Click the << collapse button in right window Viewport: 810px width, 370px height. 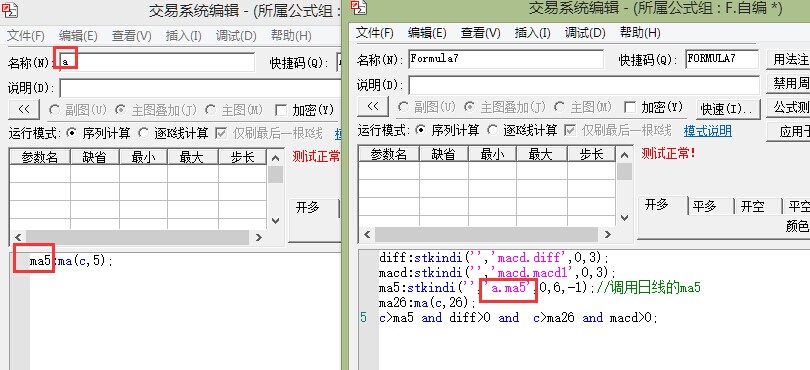[x=373, y=107]
